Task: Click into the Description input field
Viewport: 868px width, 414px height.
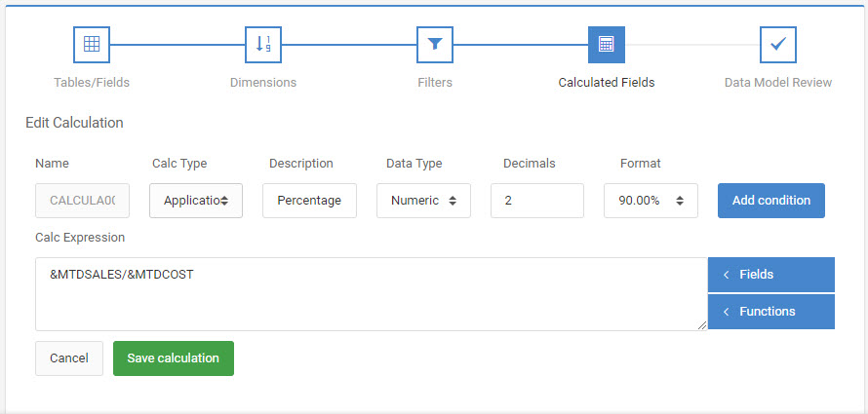Action: click(x=309, y=201)
